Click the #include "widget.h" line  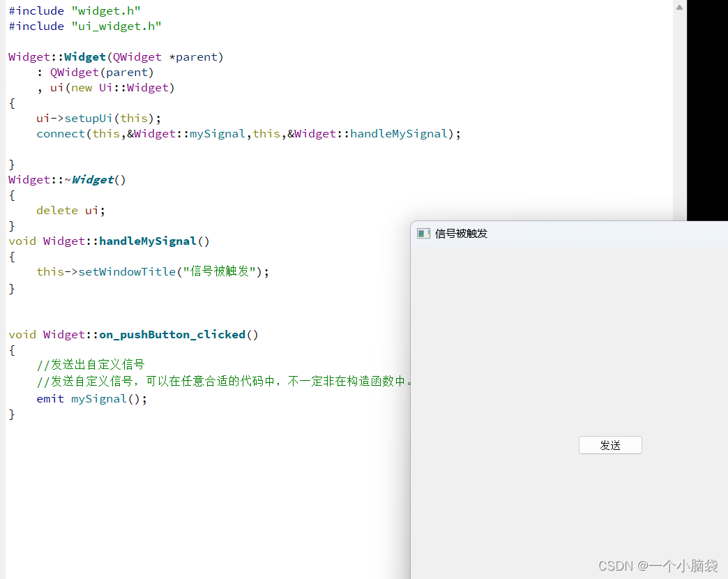[75, 10]
